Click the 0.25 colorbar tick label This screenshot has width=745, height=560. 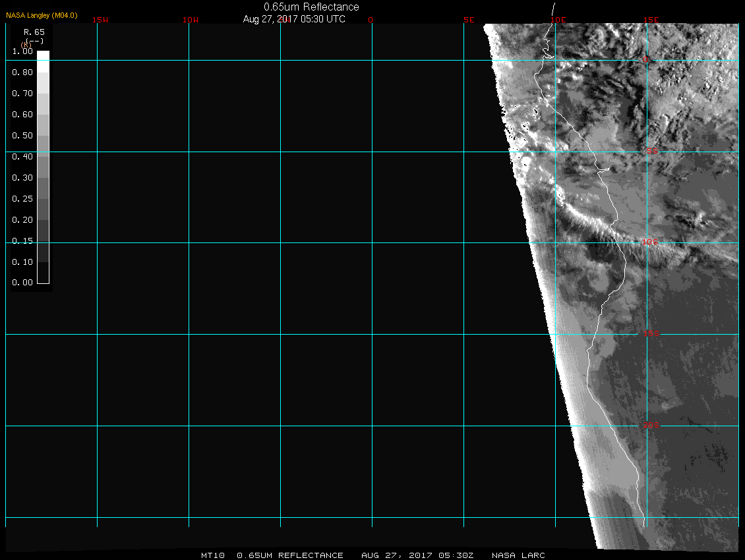pyautogui.click(x=22, y=199)
